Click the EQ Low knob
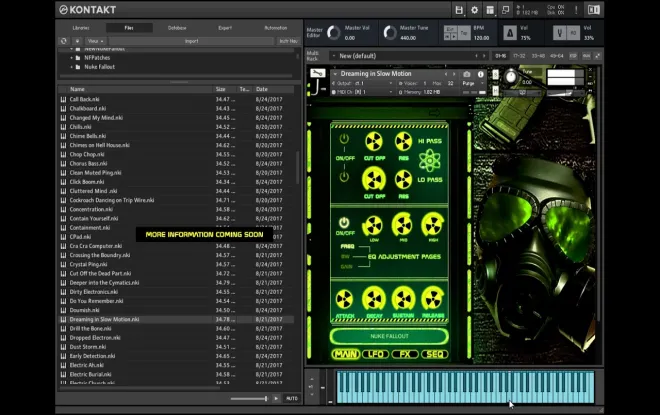Screen dimensions: 660x415 pos(373,226)
